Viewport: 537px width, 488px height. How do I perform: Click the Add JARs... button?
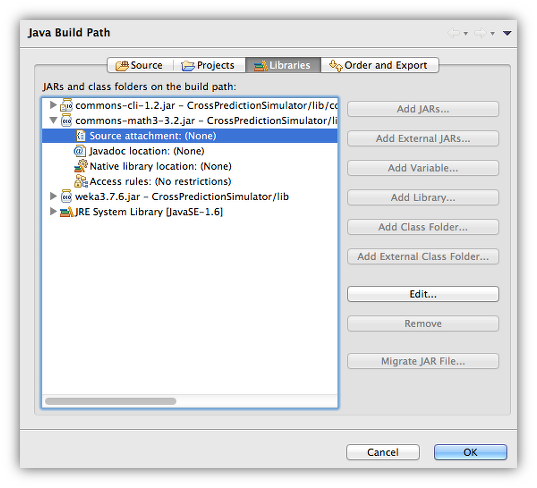[423, 109]
